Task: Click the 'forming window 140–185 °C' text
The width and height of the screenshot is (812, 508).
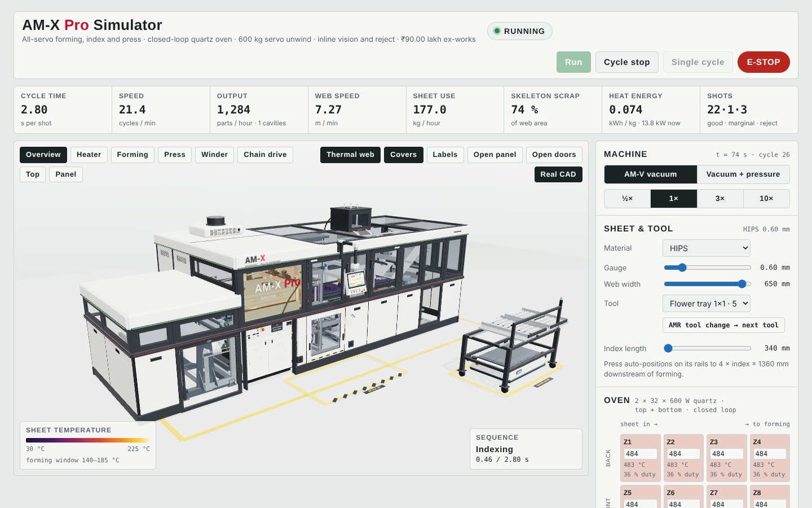Action: click(x=73, y=460)
